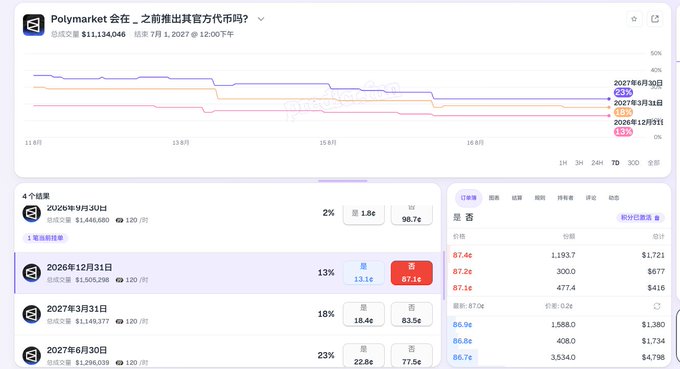The width and height of the screenshot is (680, 369).
Task: Click the 是 18.4¢ buy button
Action: coord(363,314)
